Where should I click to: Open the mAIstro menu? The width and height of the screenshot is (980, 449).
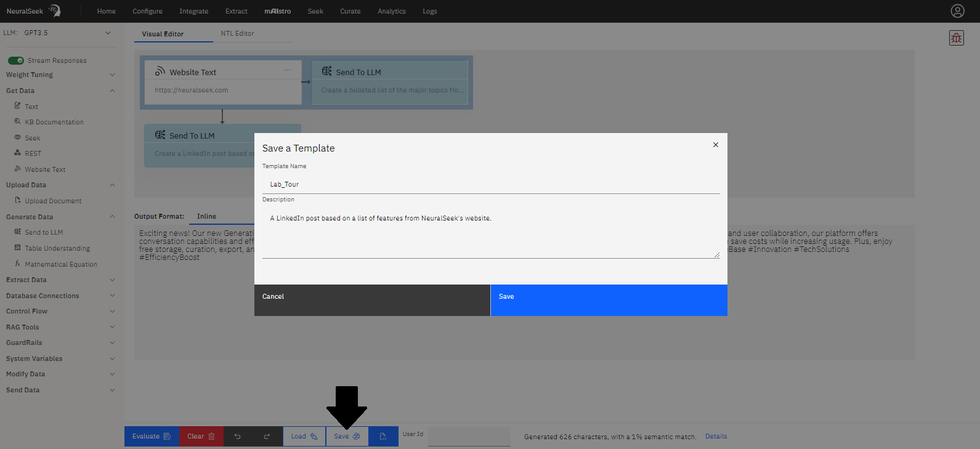click(x=278, y=11)
